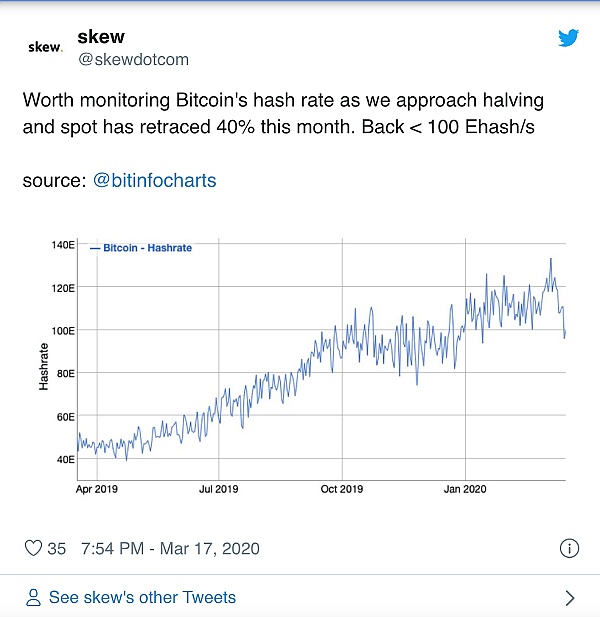The width and height of the screenshot is (600, 617).
Task: Follow the @bitinfocharts source link
Action: [154, 181]
